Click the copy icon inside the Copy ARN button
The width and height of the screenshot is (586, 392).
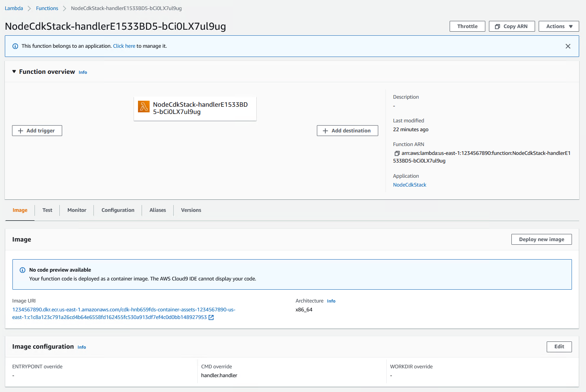497,26
